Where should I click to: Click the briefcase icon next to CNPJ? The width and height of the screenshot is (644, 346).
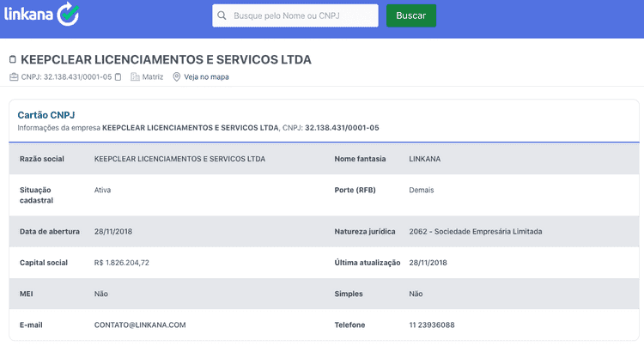[x=14, y=76]
